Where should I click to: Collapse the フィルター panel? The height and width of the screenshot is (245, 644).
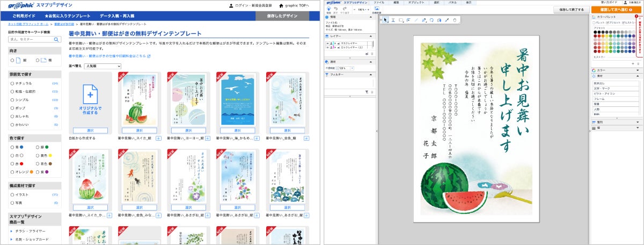coord(371,74)
